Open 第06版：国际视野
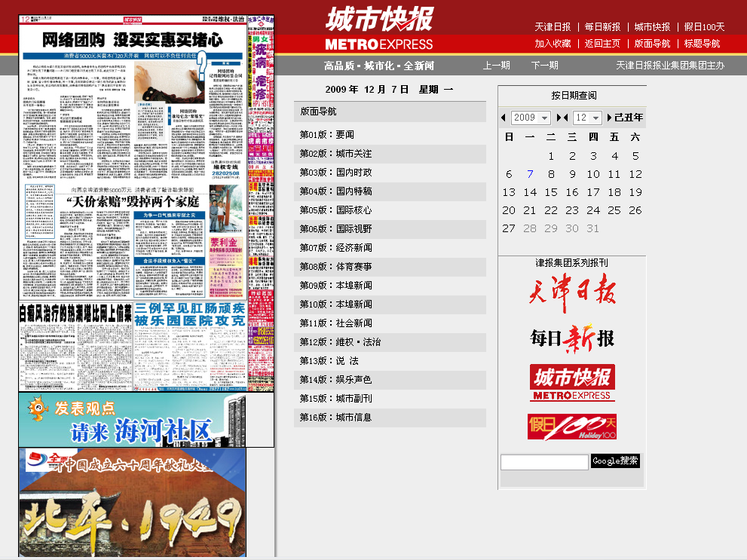The height and width of the screenshot is (560, 747). pos(335,229)
